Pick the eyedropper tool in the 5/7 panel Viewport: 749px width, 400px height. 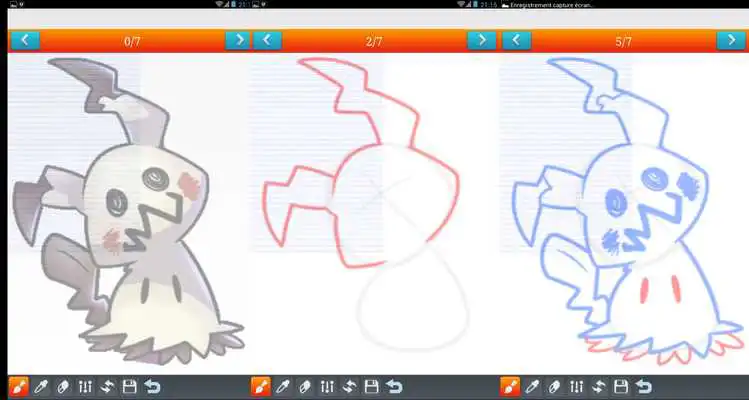coord(533,386)
